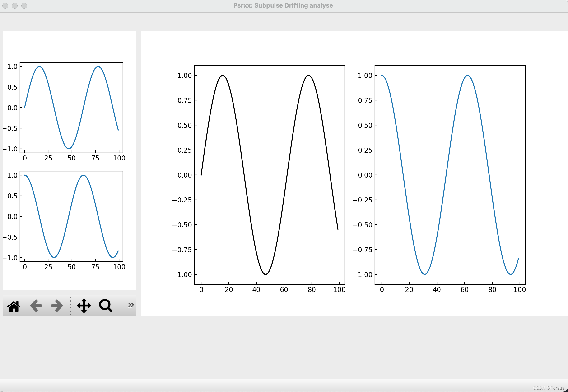Click inside the bottom-left small cosine plot

click(71, 216)
